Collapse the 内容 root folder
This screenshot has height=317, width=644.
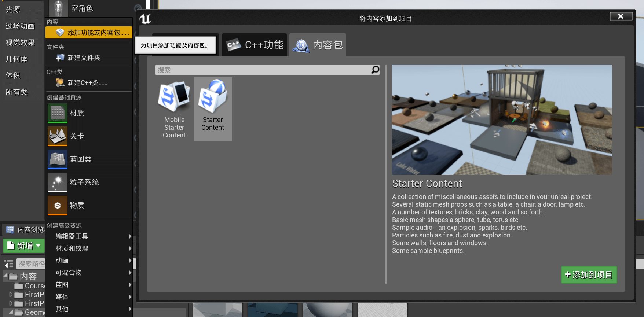tap(6, 276)
